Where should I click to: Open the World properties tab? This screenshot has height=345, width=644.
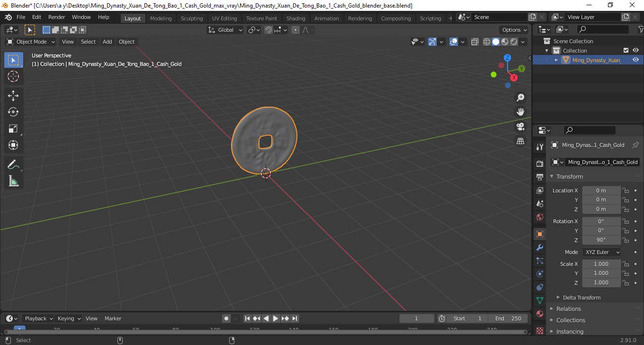(x=540, y=217)
